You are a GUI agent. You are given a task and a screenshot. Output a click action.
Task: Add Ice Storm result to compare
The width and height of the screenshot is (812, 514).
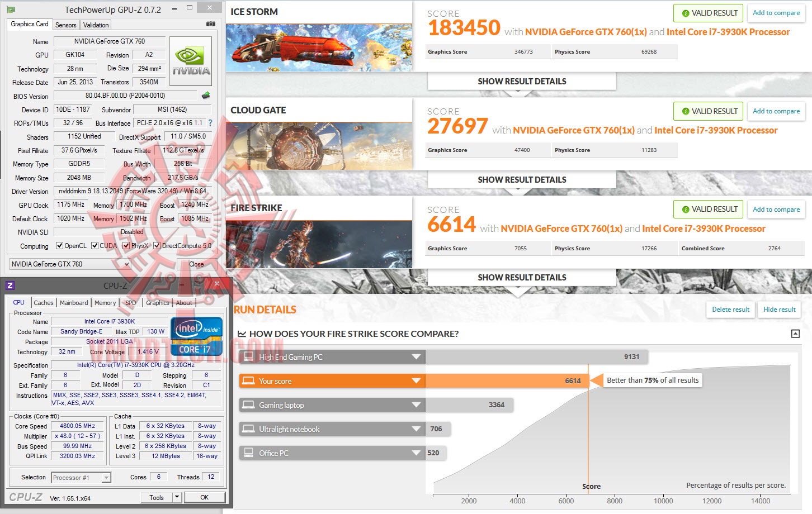coord(776,13)
